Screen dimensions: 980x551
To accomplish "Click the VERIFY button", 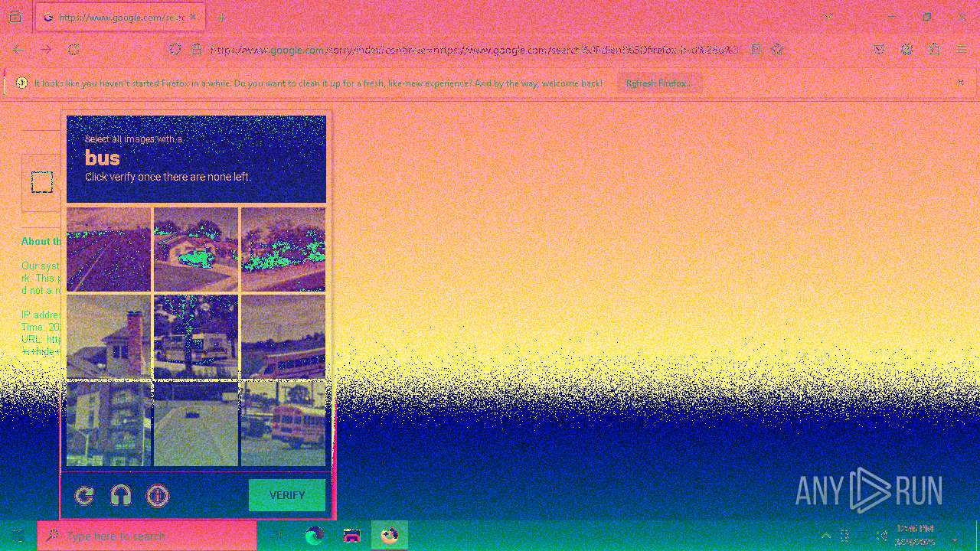I will pos(287,495).
